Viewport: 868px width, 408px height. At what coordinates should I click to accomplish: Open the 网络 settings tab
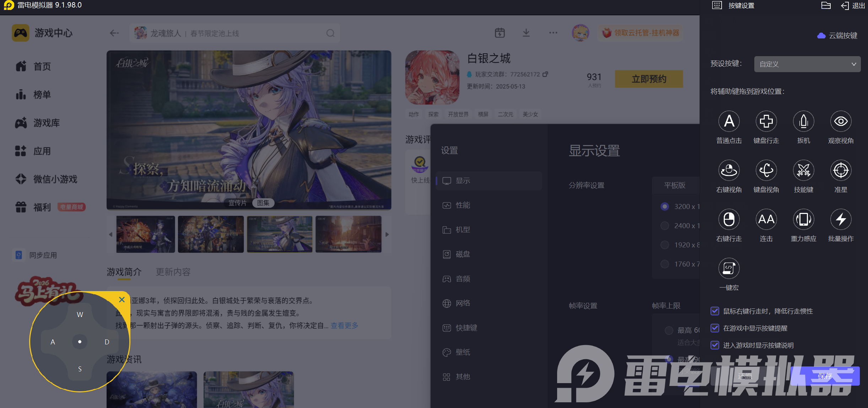click(x=489, y=303)
